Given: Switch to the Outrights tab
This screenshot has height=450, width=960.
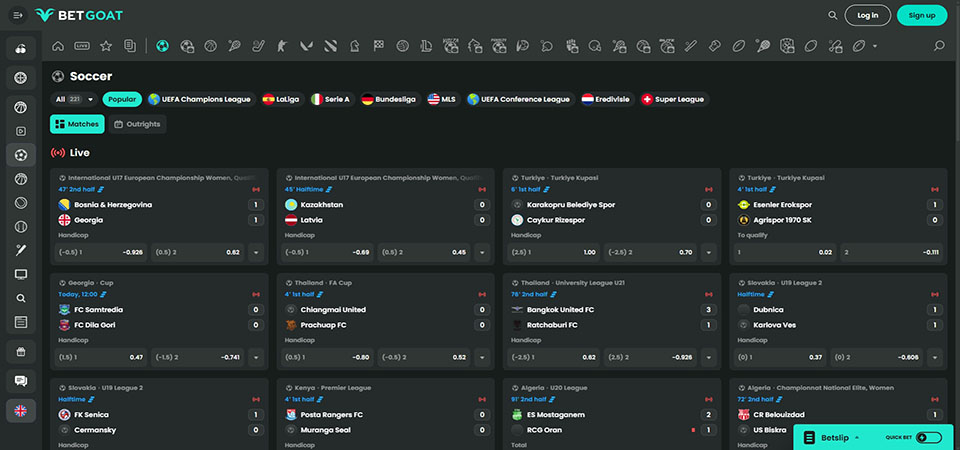Looking at the screenshot, I should 138,124.
